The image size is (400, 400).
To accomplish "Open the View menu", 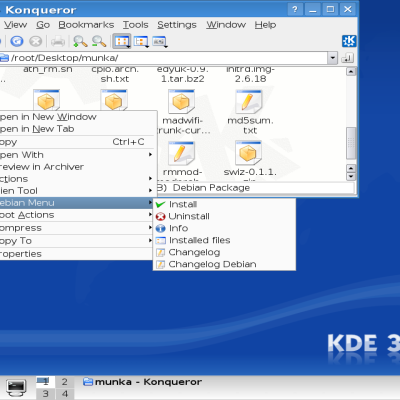I will point(15,25).
